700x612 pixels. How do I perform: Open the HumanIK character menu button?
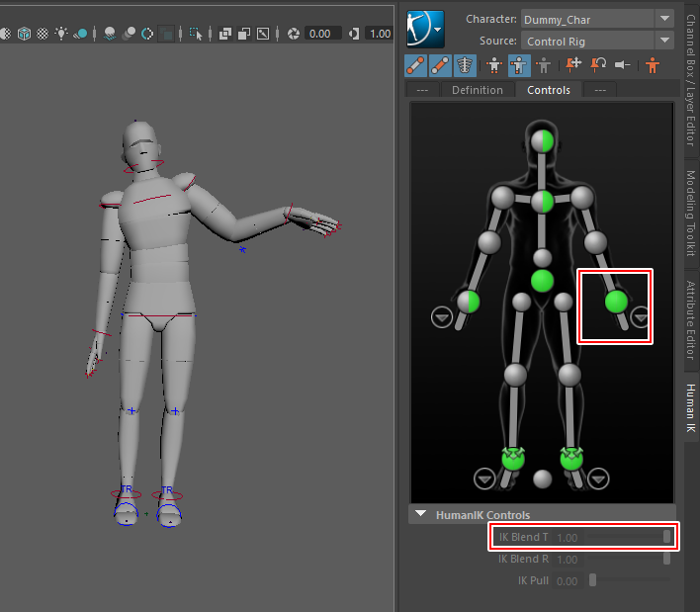pos(425,30)
